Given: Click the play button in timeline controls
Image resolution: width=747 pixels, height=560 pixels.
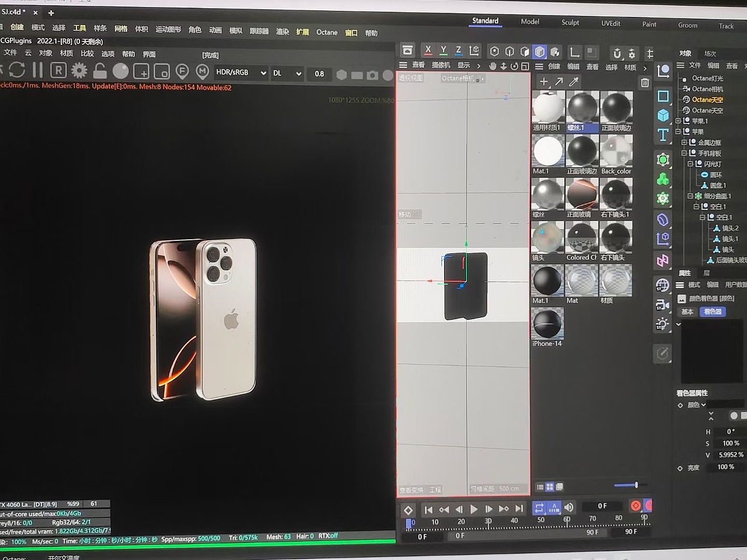Looking at the screenshot, I should [473, 509].
